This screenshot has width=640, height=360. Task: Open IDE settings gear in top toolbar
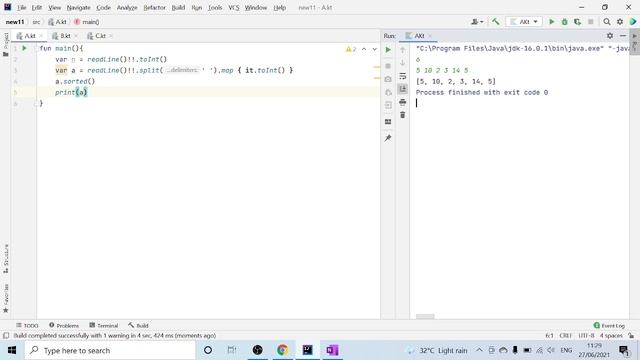point(620,22)
